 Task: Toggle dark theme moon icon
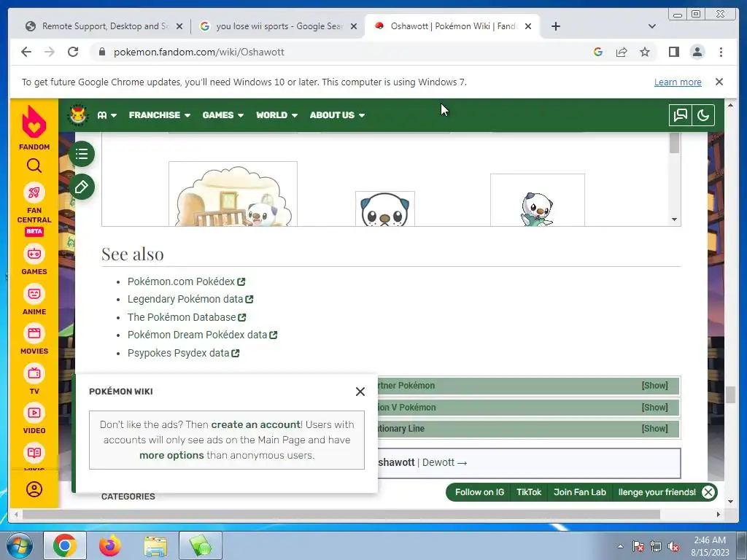point(703,114)
